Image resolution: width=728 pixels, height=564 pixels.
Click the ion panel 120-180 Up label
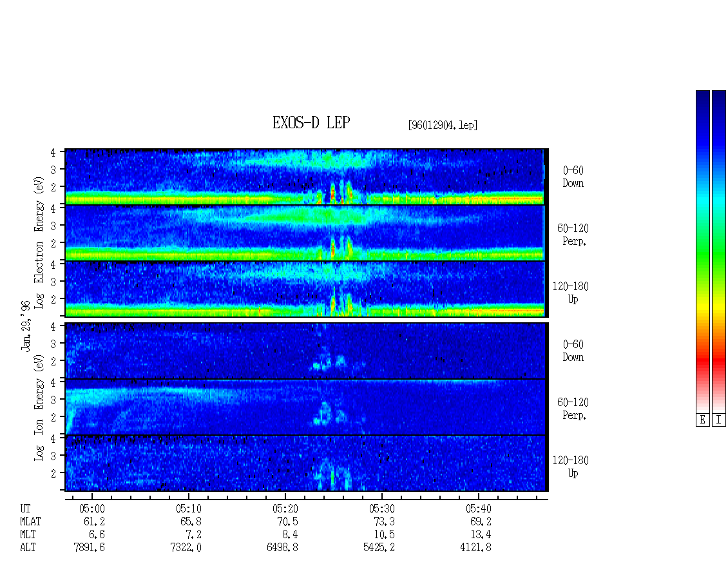point(571,467)
